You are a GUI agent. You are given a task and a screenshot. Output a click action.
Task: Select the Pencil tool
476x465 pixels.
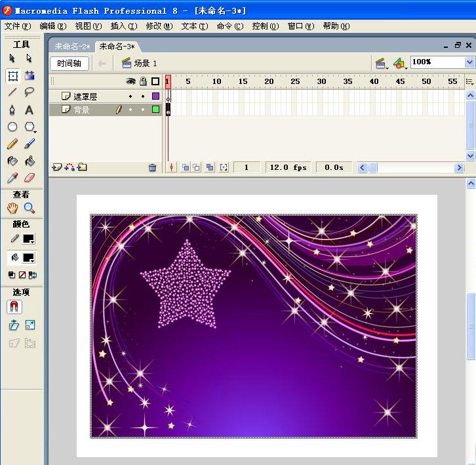(12, 144)
